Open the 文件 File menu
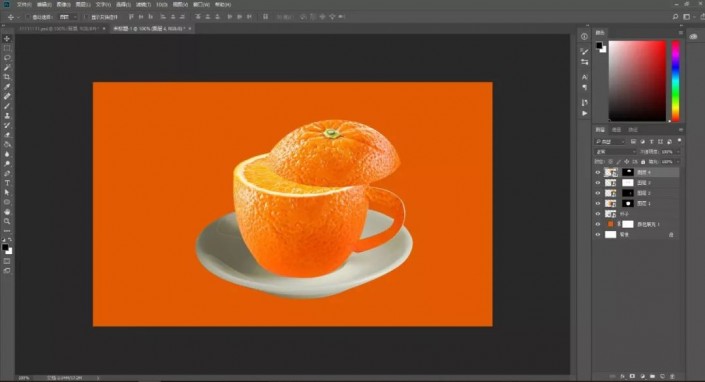The height and width of the screenshot is (382, 705). pyautogui.click(x=23, y=4)
